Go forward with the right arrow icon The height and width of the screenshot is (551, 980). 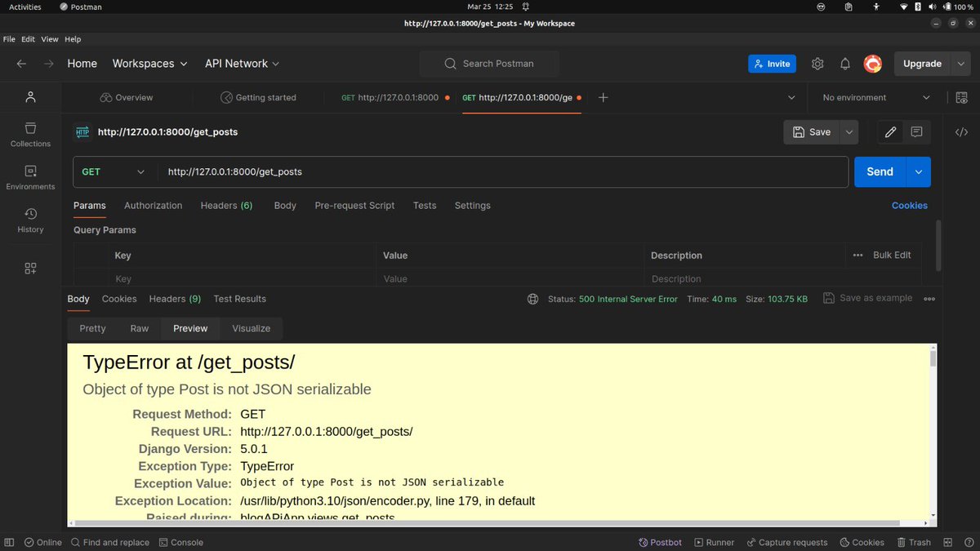49,64
